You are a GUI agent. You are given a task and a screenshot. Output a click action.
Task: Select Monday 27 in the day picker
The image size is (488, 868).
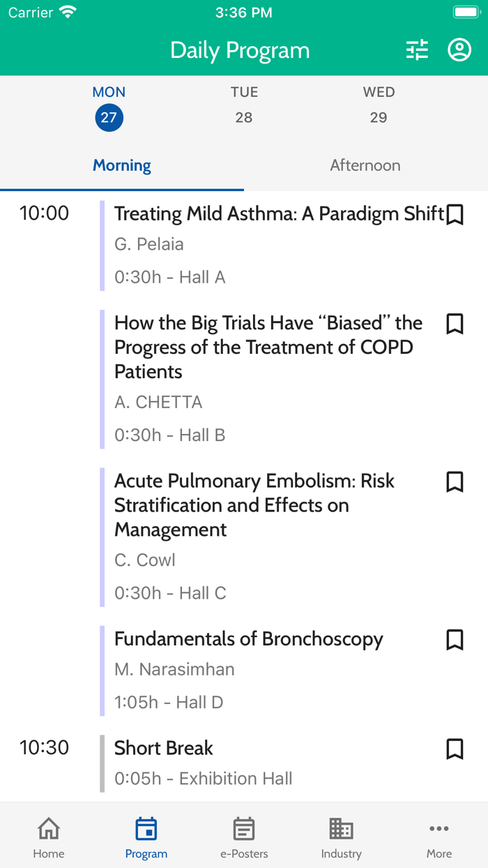click(109, 105)
